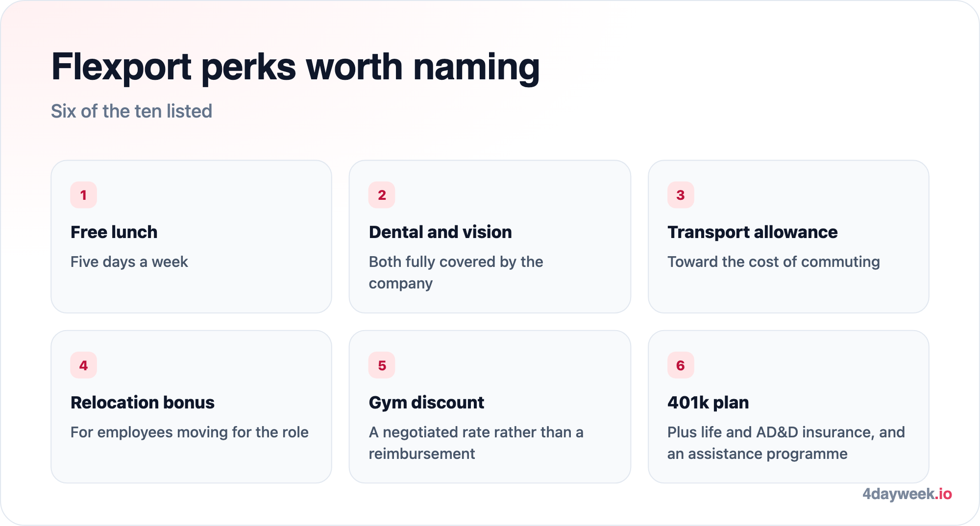Select the Transport allowance heading
The width and height of the screenshot is (980, 526).
753,232
